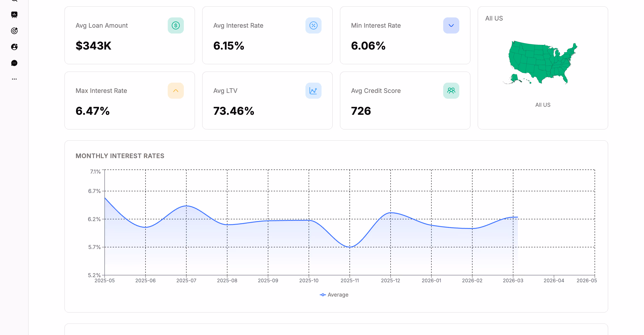Click the 5.7% y-axis label
The image size is (644, 335).
pyautogui.click(x=94, y=247)
